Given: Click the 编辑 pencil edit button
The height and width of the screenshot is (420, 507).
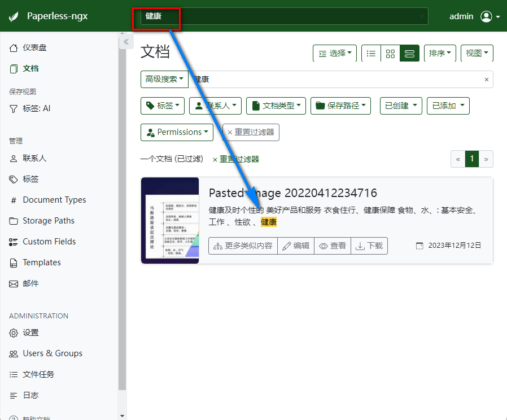Looking at the screenshot, I should coord(296,246).
